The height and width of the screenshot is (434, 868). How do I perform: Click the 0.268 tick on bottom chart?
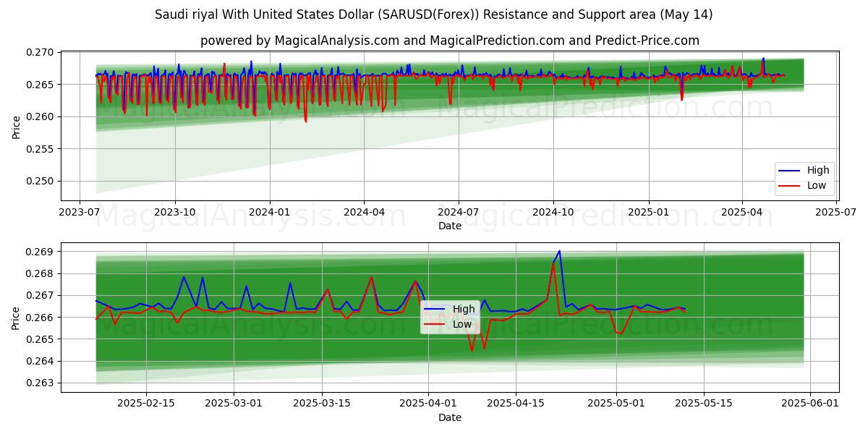tap(41, 273)
